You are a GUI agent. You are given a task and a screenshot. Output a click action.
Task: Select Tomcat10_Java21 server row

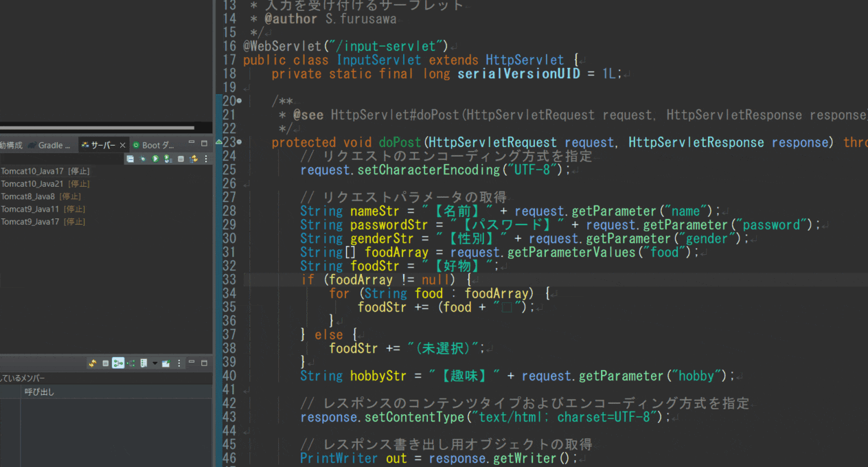click(45, 183)
